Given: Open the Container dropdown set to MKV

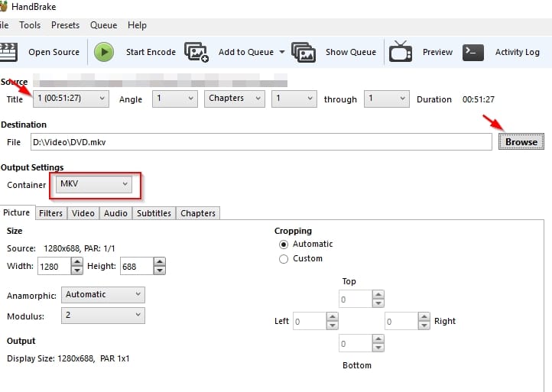Looking at the screenshot, I should click(94, 184).
